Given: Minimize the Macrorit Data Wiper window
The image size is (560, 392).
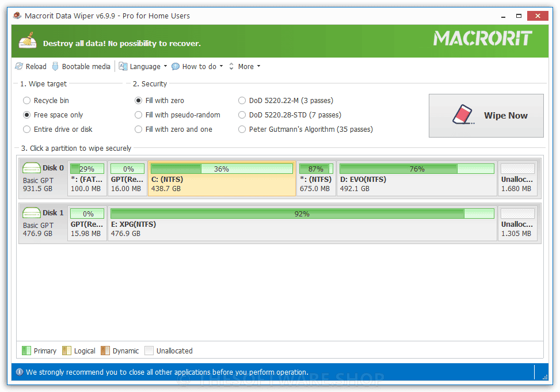Looking at the screenshot, I should (503, 16).
